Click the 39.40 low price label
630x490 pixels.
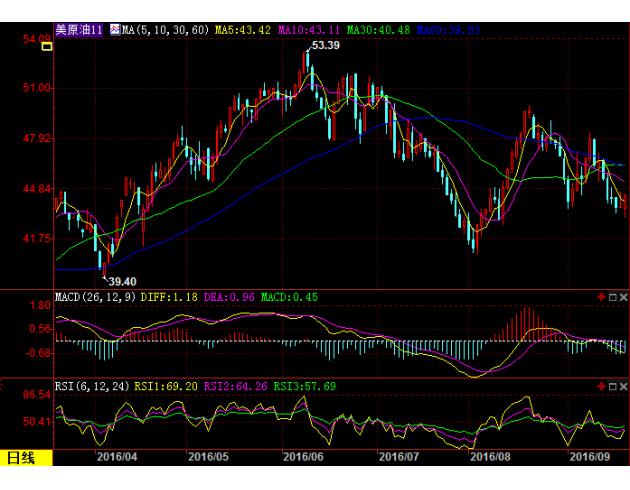121,281
